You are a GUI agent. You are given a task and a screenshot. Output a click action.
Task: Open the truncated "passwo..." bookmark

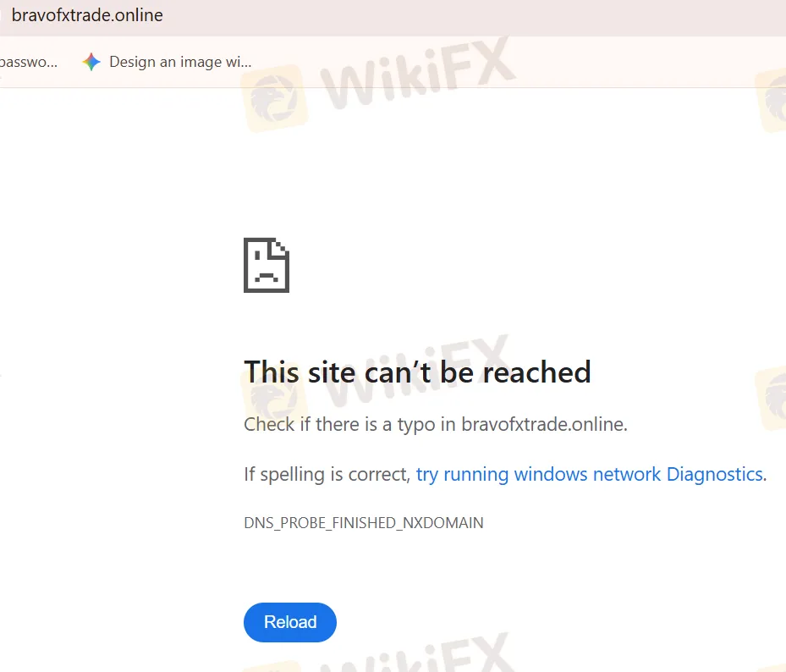29,62
